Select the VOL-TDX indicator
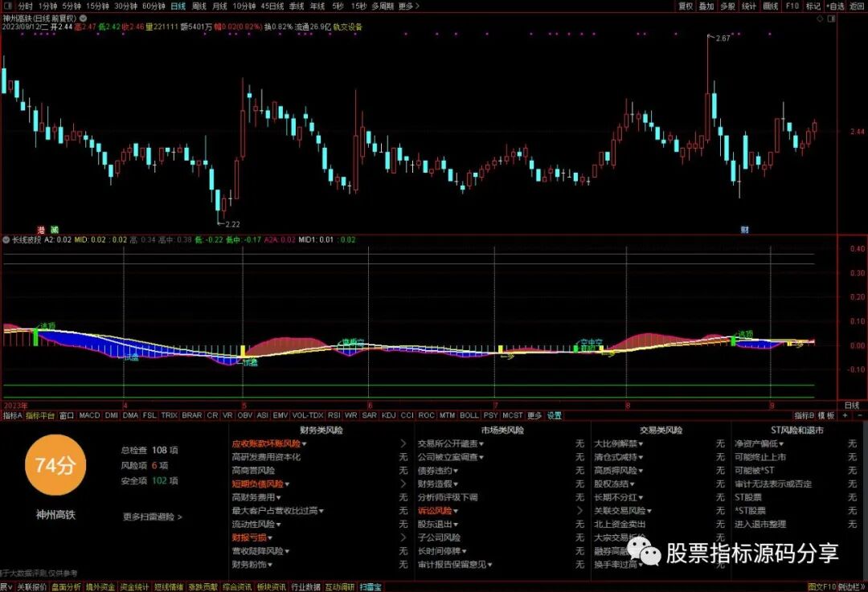 pyautogui.click(x=308, y=415)
